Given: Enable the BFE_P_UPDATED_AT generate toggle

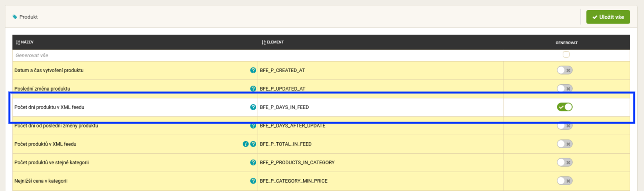Looking at the screenshot, I should (565, 89).
